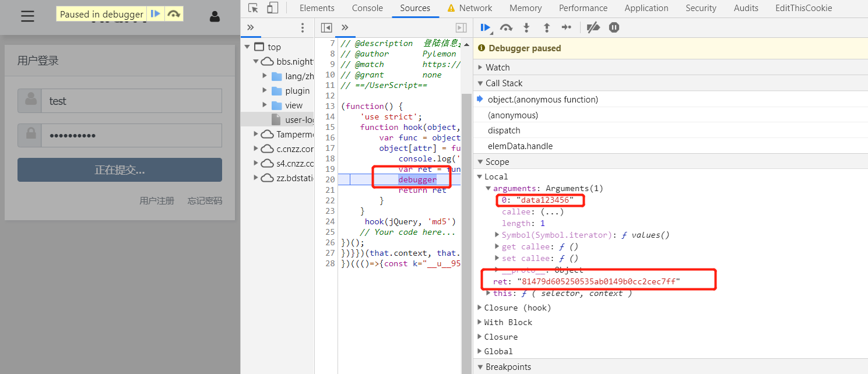Click the "data123456" argument value
This screenshot has height=374, width=868.
544,200
